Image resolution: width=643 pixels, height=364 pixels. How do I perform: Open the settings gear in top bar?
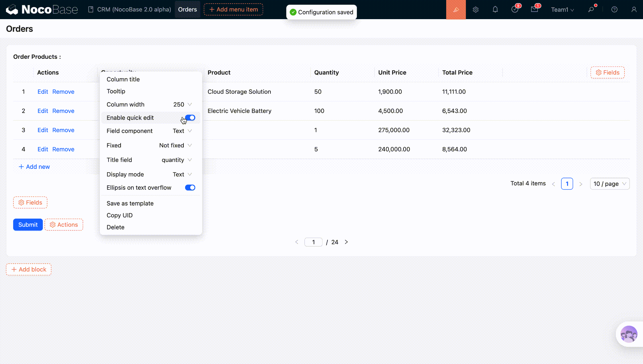click(x=475, y=10)
